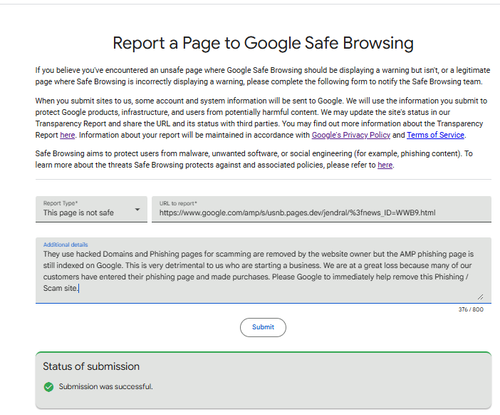The height and width of the screenshot is (415, 500).
Task: Click 'Report a Page to Google Safe Browsing' title
Action: 263,43
